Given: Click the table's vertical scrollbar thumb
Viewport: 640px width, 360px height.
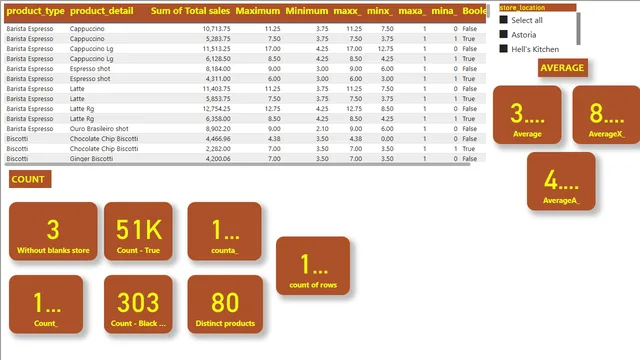Looking at the screenshot, I should [488, 11].
